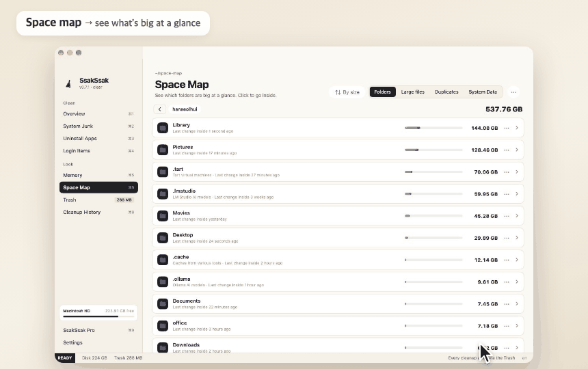Click the 45.28 GB Movies size value
This screenshot has height=369, width=588.
[x=486, y=216]
